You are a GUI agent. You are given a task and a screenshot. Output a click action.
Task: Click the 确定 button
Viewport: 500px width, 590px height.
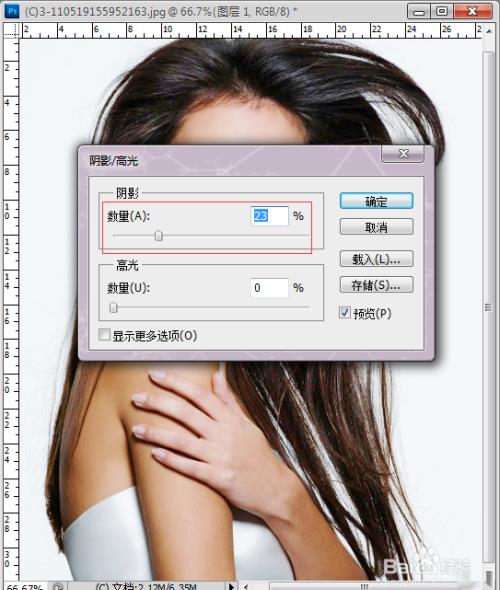pyautogui.click(x=376, y=201)
